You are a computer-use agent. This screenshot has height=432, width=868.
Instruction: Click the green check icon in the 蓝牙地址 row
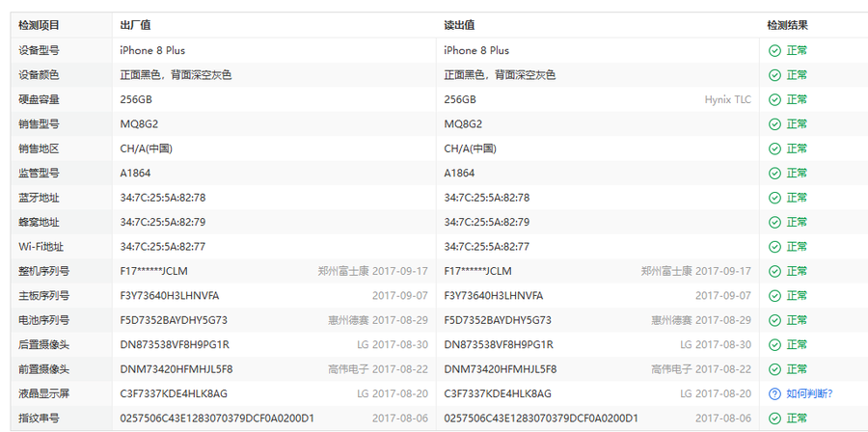pyautogui.click(x=774, y=198)
